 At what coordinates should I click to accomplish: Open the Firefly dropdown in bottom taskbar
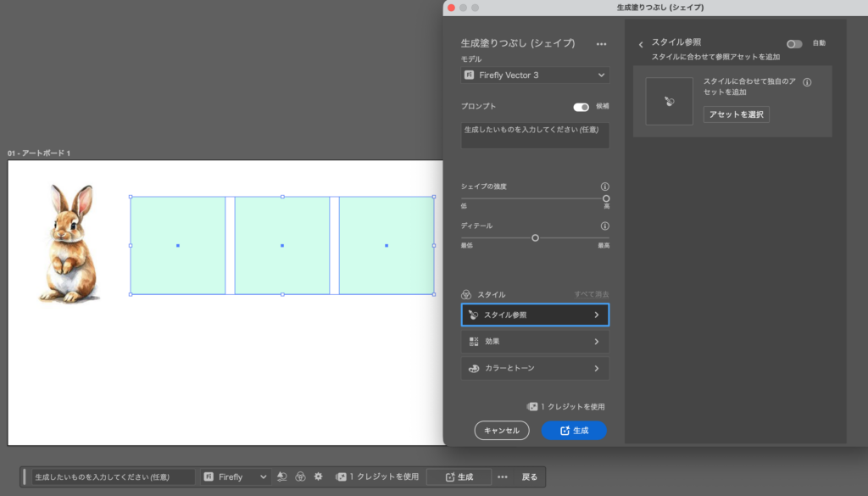click(236, 476)
